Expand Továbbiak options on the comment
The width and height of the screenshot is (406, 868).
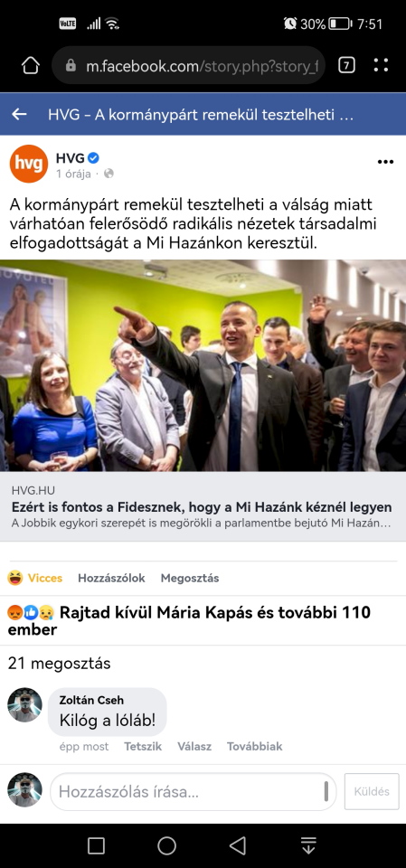[x=255, y=746]
